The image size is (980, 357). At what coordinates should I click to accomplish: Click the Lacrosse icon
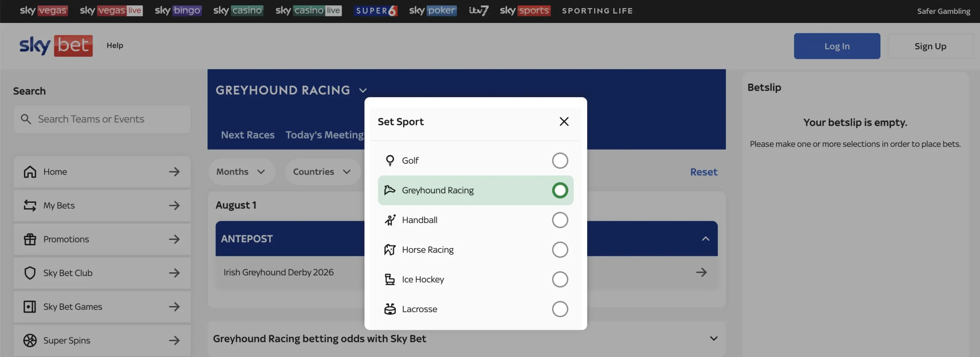[390, 309]
